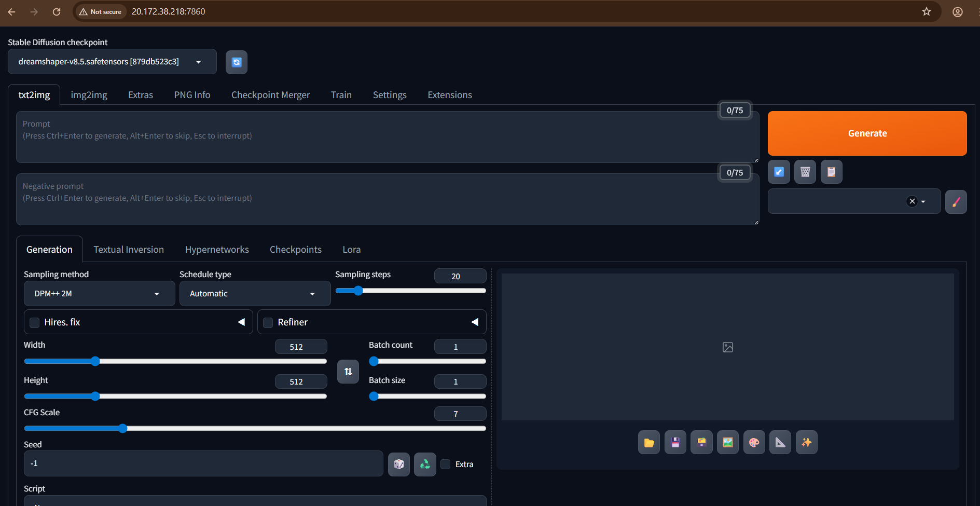Tick the Extra seed checkbox

click(x=446, y=464)
